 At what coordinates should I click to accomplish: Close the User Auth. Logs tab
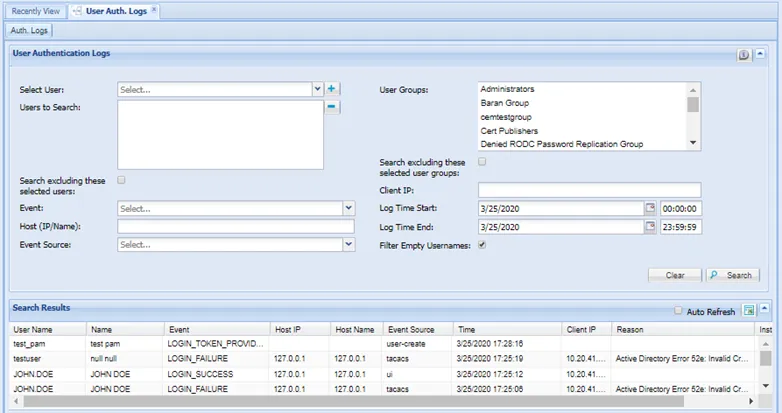(x=154, y=9)
